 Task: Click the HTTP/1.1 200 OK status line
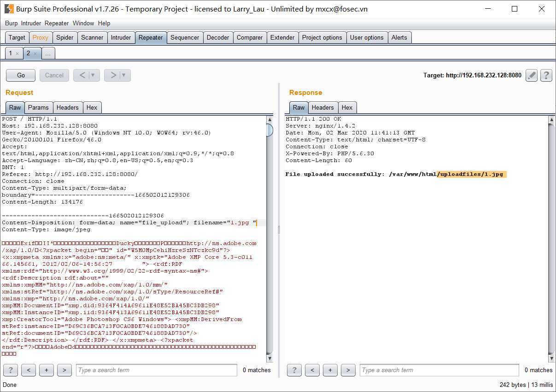point(313,119)
